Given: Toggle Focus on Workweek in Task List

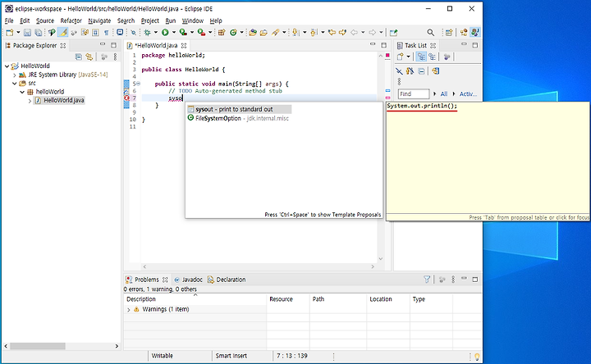Looking at the screenshot, I should tap(447, 57).
